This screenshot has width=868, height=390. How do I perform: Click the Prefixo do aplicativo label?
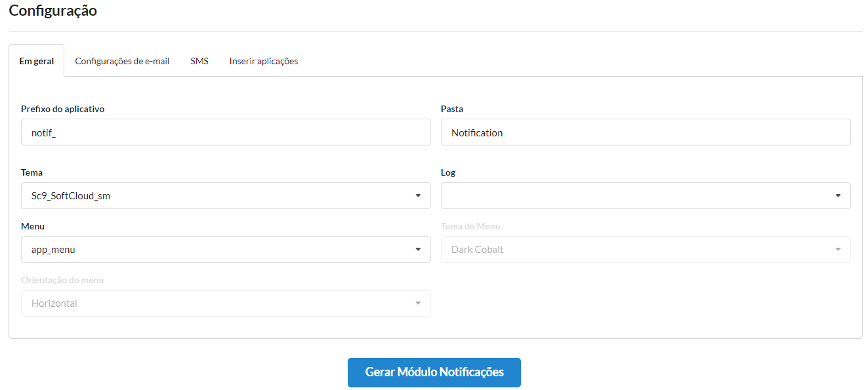pos(63,109)
